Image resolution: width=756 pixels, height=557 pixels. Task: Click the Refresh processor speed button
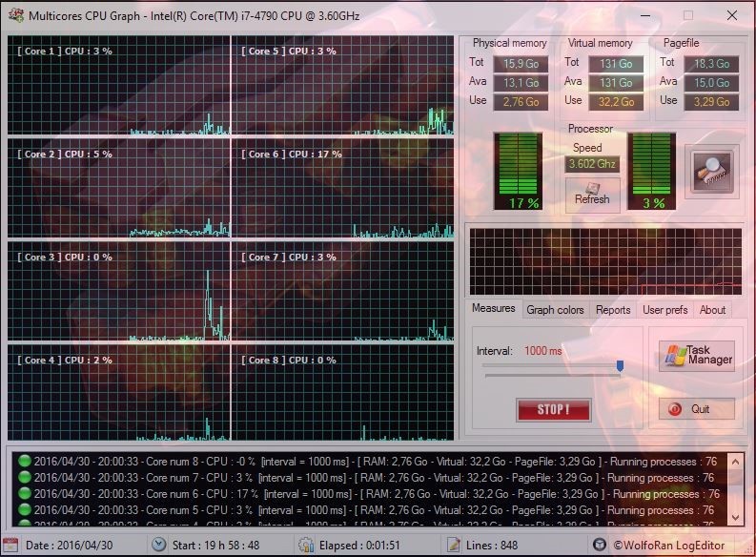(592, 194)
